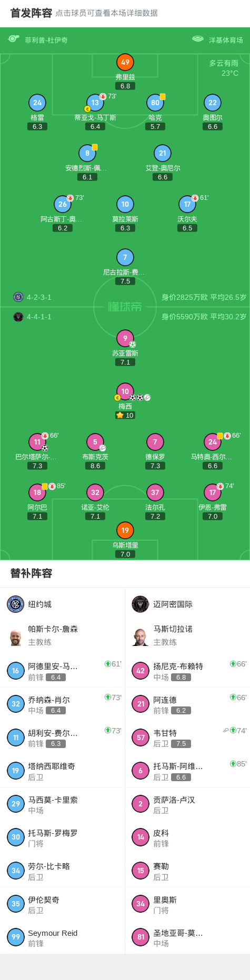Select substitute 扬尼克-布赖特 number 42

pyautogui.click(x=187, y=671)
